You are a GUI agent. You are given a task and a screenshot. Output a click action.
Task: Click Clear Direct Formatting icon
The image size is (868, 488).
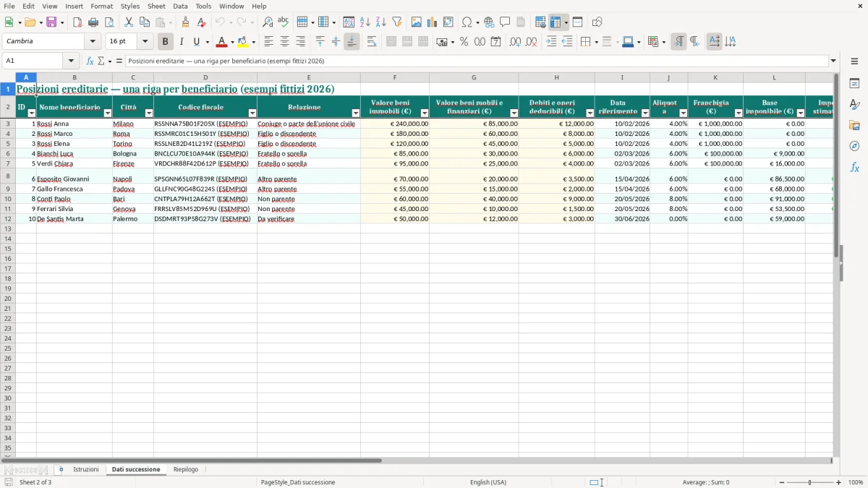201,22
